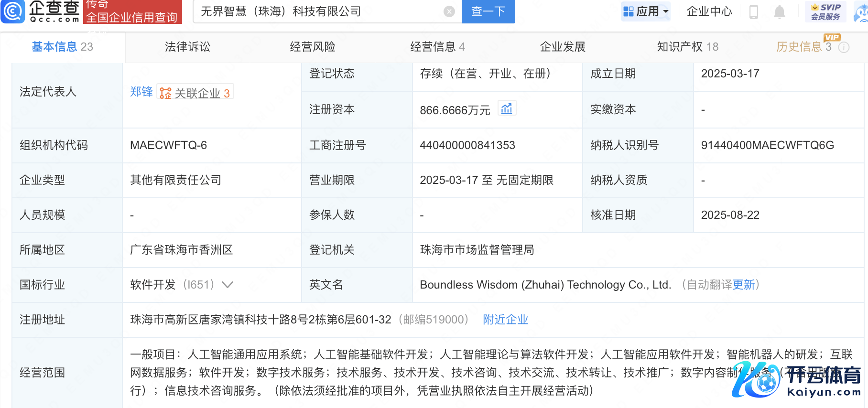This screenshot has width=868, height=408.
Task: Switch to the 法律诉讼 tab
Action: (x=187, y=47)
